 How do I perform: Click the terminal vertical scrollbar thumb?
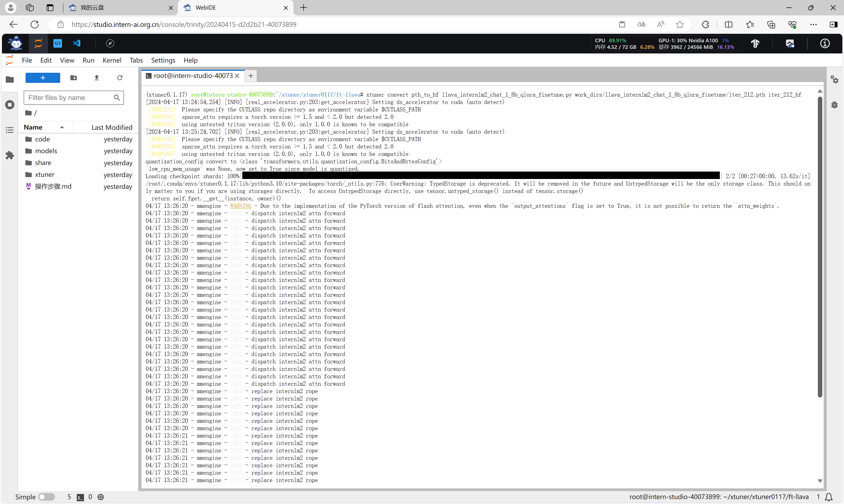click(820, 247)
